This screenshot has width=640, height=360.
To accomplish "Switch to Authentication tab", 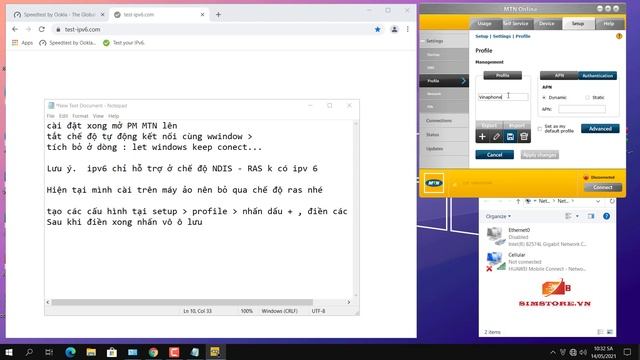I will click(x=598, y=76).
